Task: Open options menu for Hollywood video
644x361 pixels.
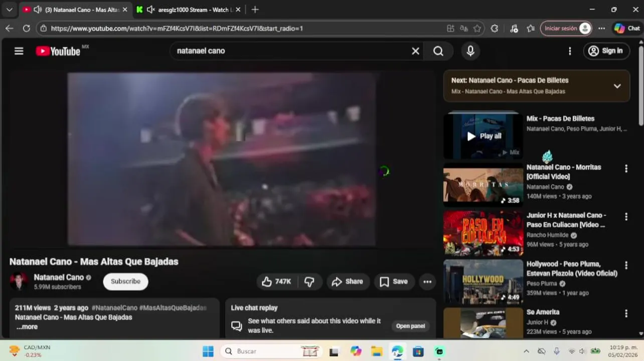Action: click(x=626, y=265)
